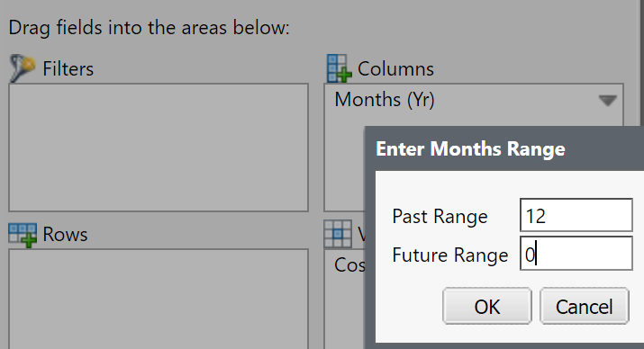Confirm the months range with OK
Viewport: 644px width, 349px height.
(x=487, y=306)
